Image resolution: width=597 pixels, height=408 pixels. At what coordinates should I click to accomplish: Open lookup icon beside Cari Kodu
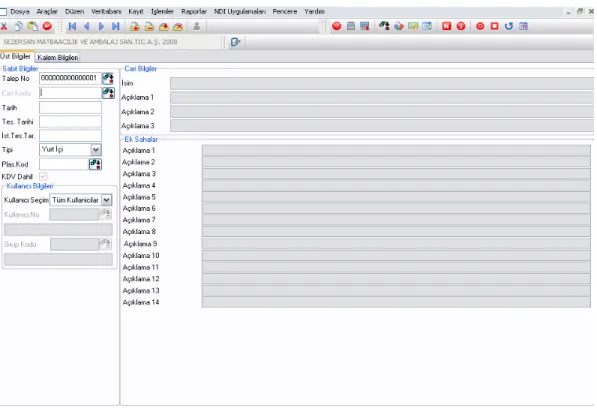(108, 93)
